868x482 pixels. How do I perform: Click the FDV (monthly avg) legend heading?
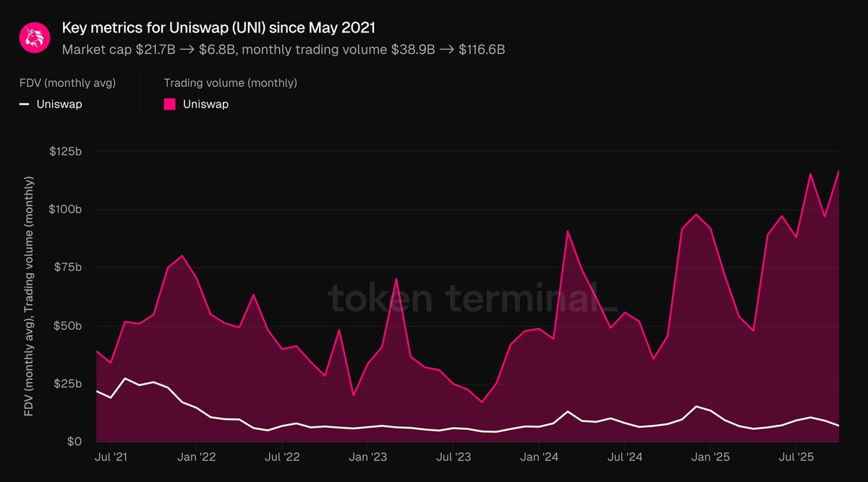click(x=67, y=83)
